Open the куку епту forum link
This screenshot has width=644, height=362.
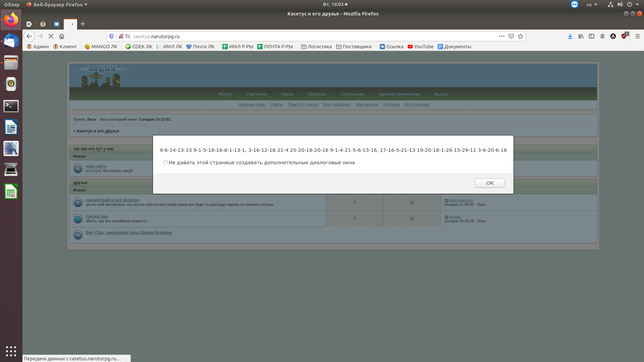coord(96,166)
